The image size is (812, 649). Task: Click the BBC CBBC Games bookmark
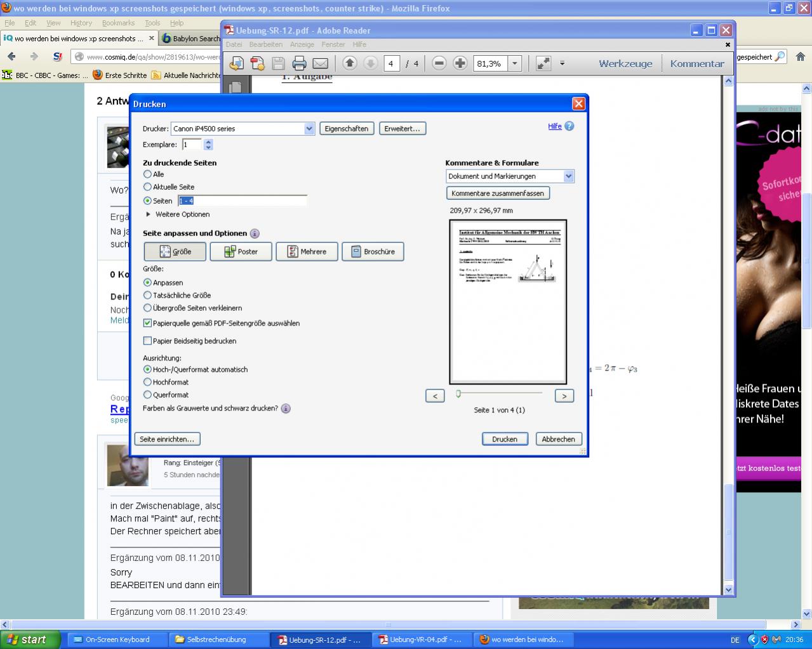45,75
